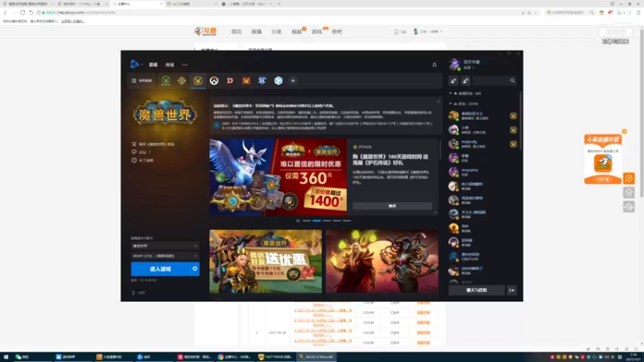Click the 购买 button in promo
The width and height of the screenshot is (644, 362).
coord(392,206)
